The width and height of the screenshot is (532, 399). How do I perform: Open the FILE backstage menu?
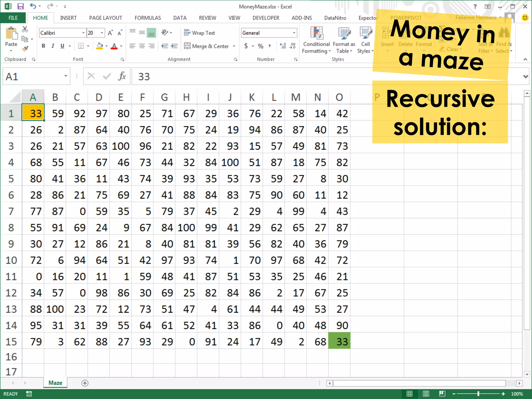pos(13,18)
